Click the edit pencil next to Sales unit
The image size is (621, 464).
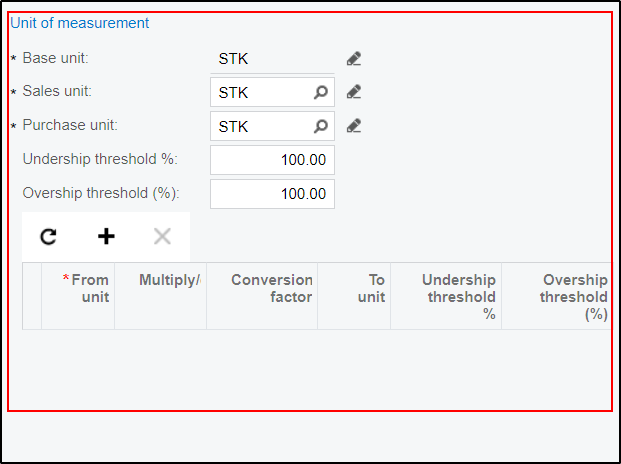coord(353,92)
